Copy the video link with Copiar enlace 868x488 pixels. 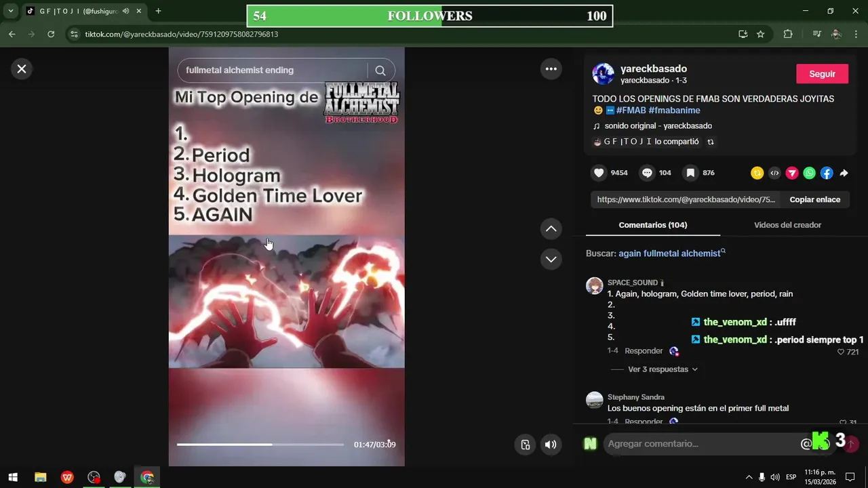814,200
